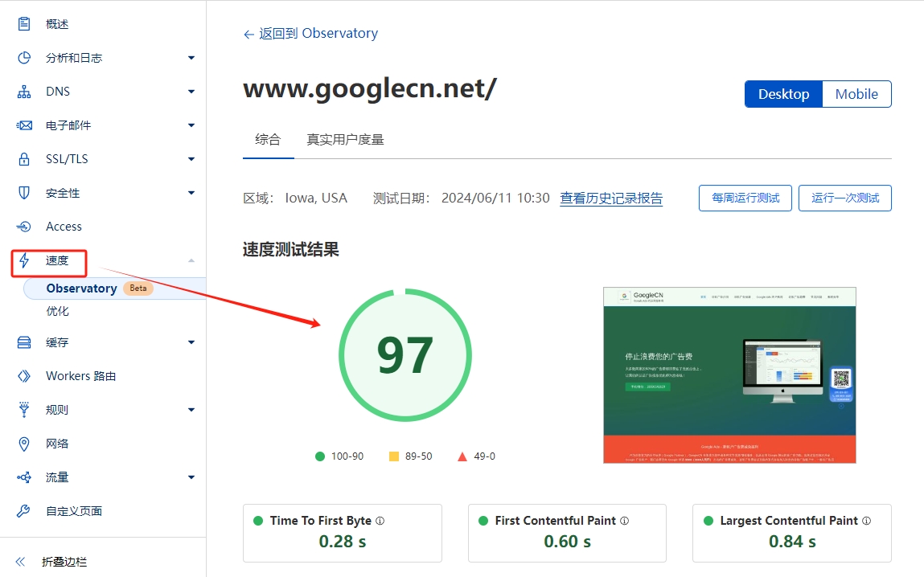
Task: Click 折叠边栏 to collapse sidebar
Action: pos(64,562)
